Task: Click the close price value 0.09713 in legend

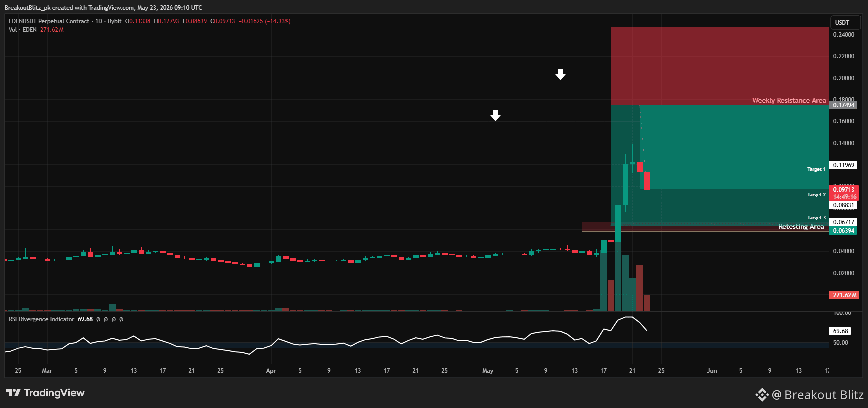Action: point(224,21)
